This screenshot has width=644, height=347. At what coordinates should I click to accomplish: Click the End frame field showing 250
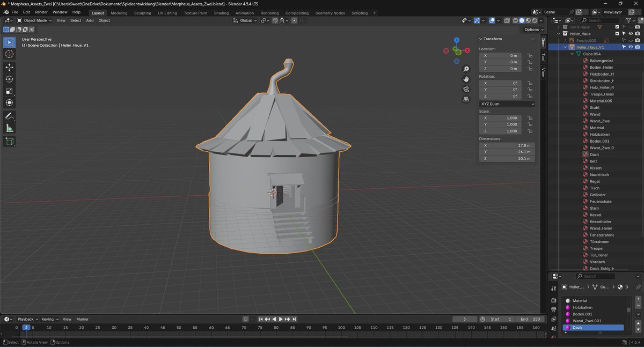pyautogui.click(x=530, y=319)
